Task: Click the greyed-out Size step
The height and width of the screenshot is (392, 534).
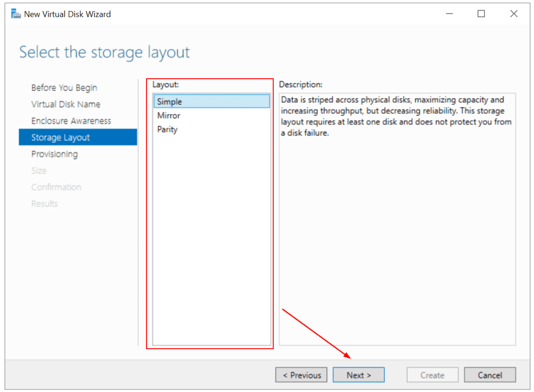Action: tap(39, 171)
